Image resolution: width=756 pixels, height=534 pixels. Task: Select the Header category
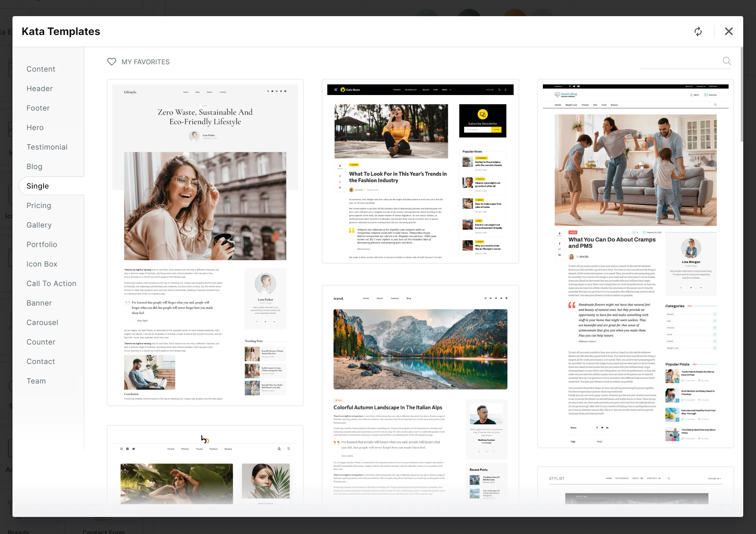pyautogui.click(x=40, y=88)
